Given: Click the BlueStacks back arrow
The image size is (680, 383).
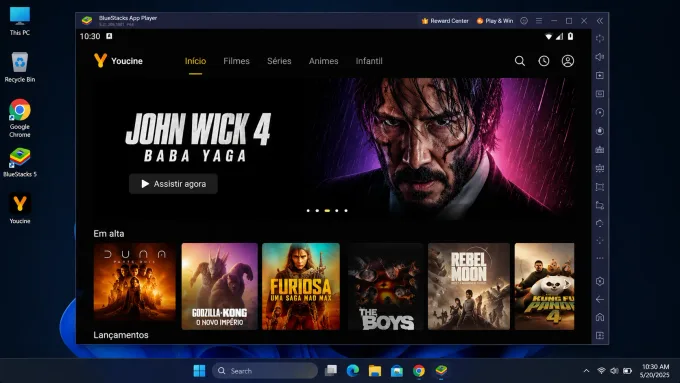Looking at the screenshot, I should point(600,299).
